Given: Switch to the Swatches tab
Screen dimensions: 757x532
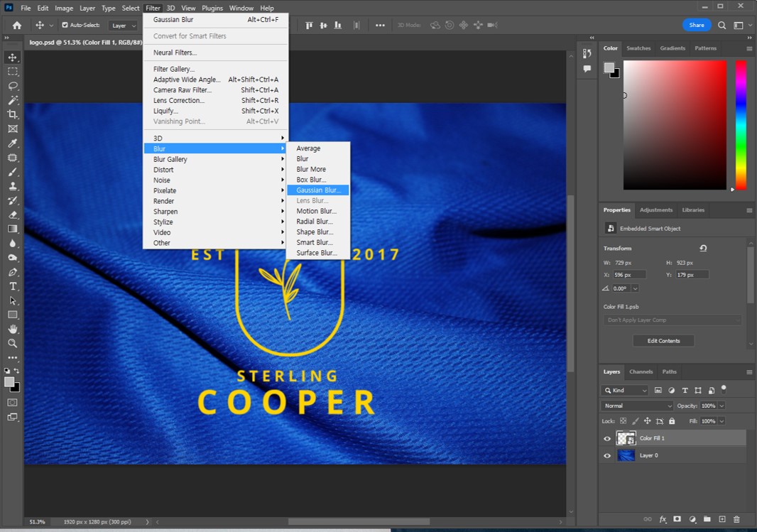Looking at the screenshot, I should (638, 48).
